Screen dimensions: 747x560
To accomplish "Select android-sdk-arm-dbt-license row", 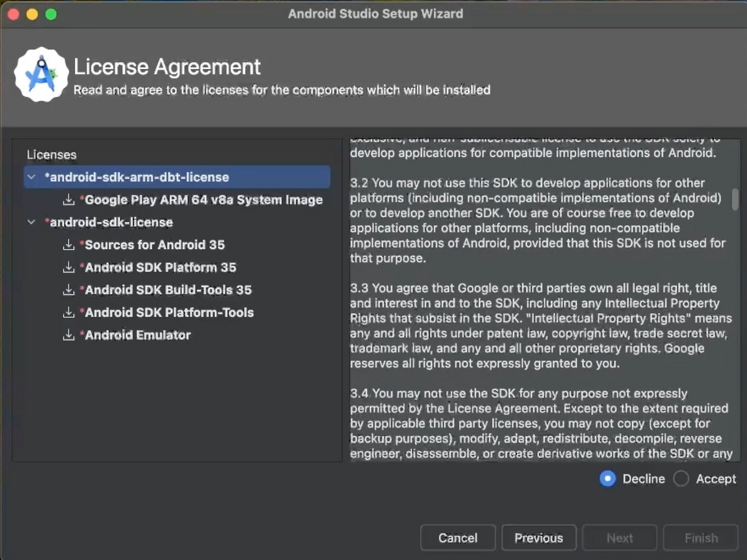I will click(177, 177).
